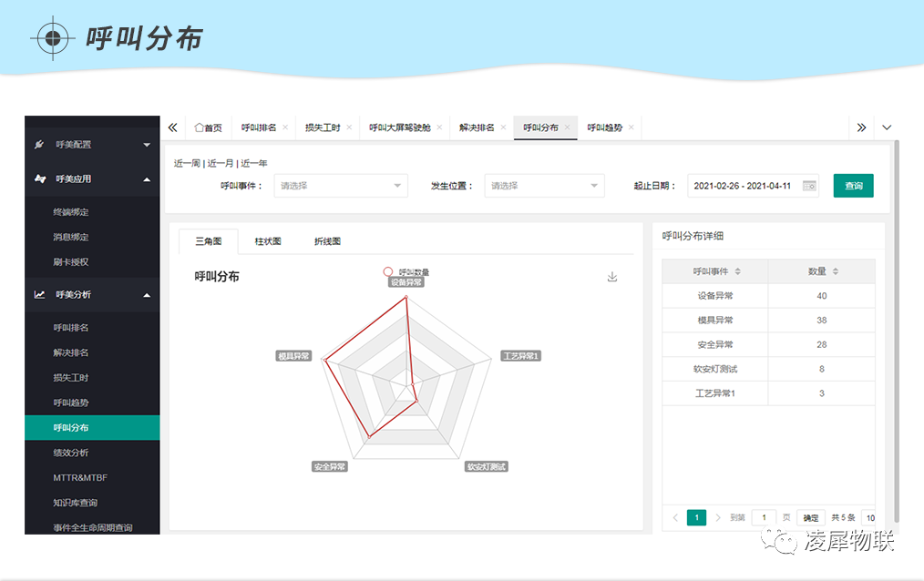Open the 发生位置 dropdown
The image size is (924, 581).
coord(544,185)
